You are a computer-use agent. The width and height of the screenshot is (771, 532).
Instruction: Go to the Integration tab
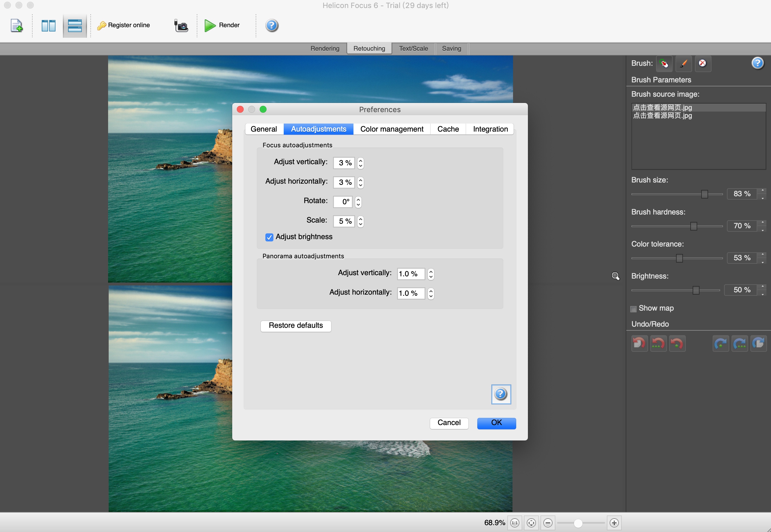pyautogui.click(x=490, y=129)
